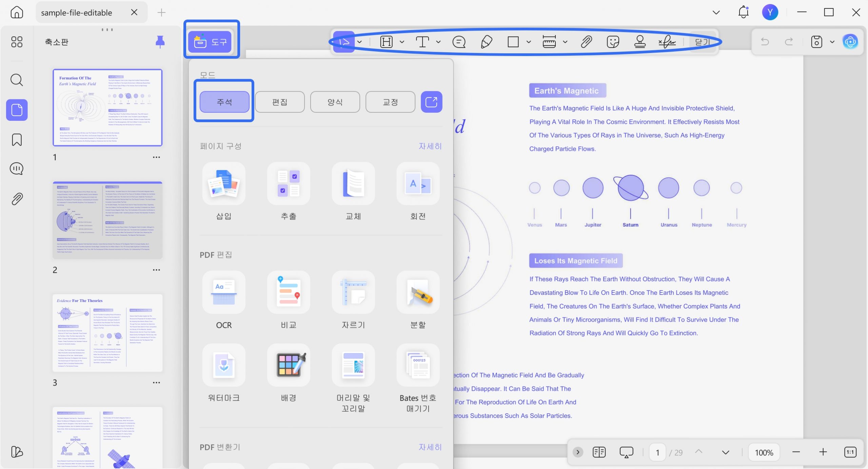Open the layers icon at sidebar bottom

pos(17,452)
